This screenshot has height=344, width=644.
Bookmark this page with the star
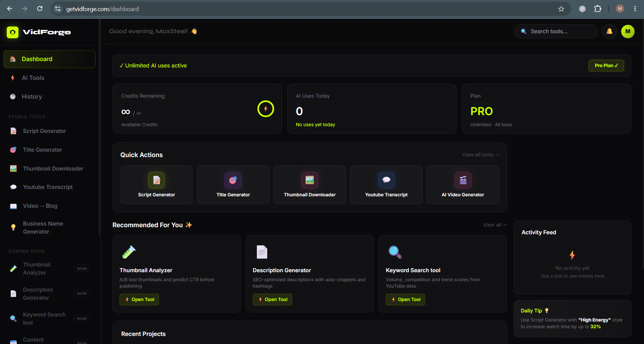coord(561,9)
